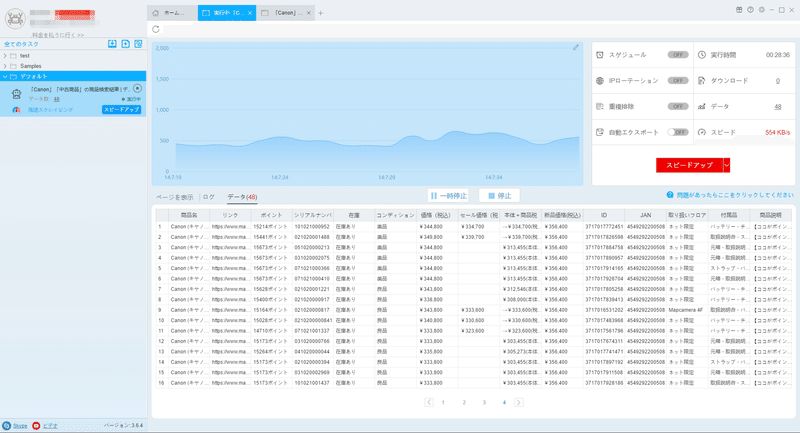Switch to the ページを表示 tab
The image size is (800, 433).
[174, 197]
